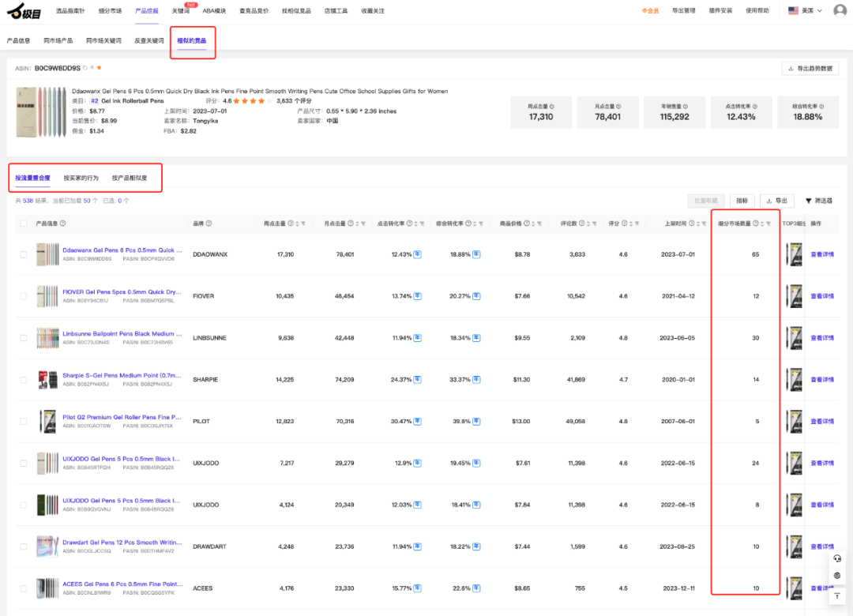This screenshot has height=616, width=853.
Task: Click the Sharpie S-Gel product thumbnail
Action: [x=48, y=379]
